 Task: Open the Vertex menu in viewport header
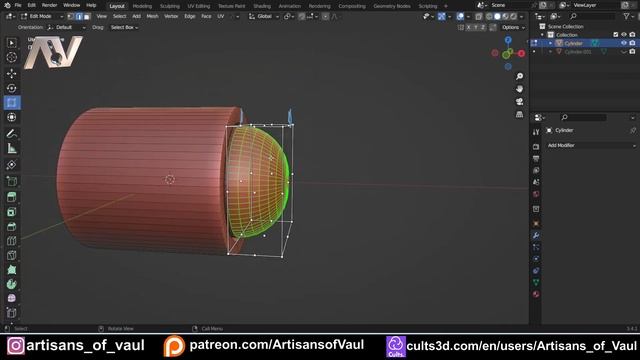(171, 16)
